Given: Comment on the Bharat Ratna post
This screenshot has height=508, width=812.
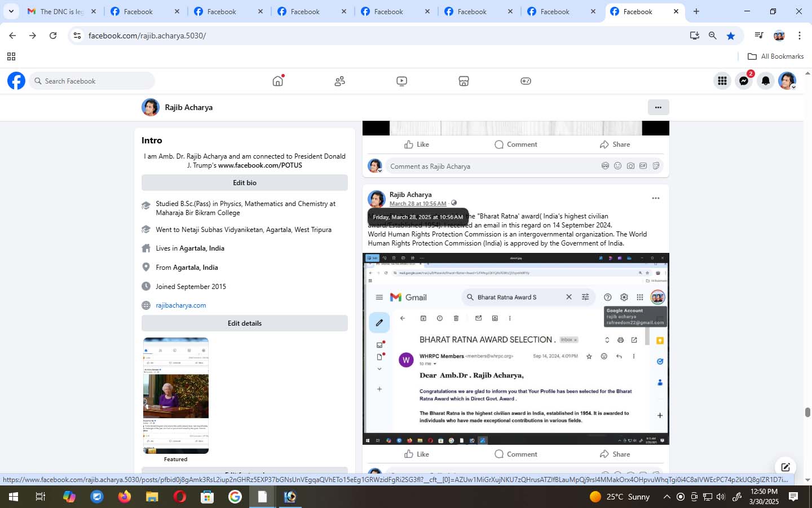Looking at the screenshot, I should point(516,454).
